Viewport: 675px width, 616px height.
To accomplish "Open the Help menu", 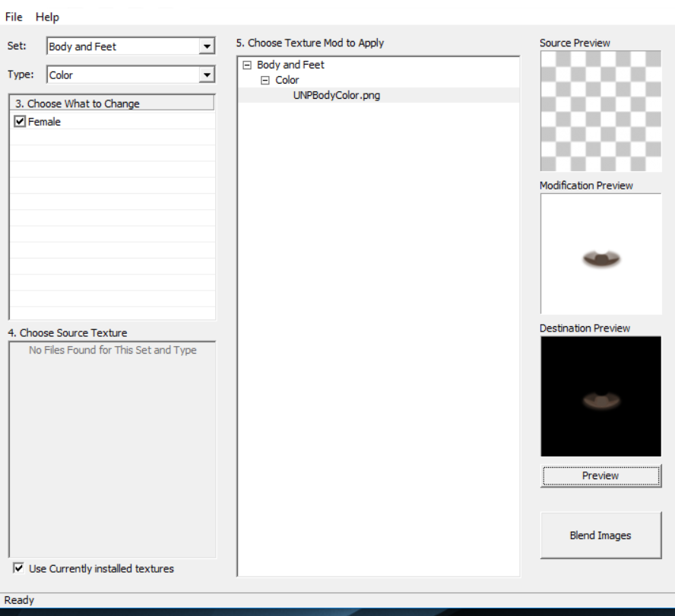I will 46,17.
